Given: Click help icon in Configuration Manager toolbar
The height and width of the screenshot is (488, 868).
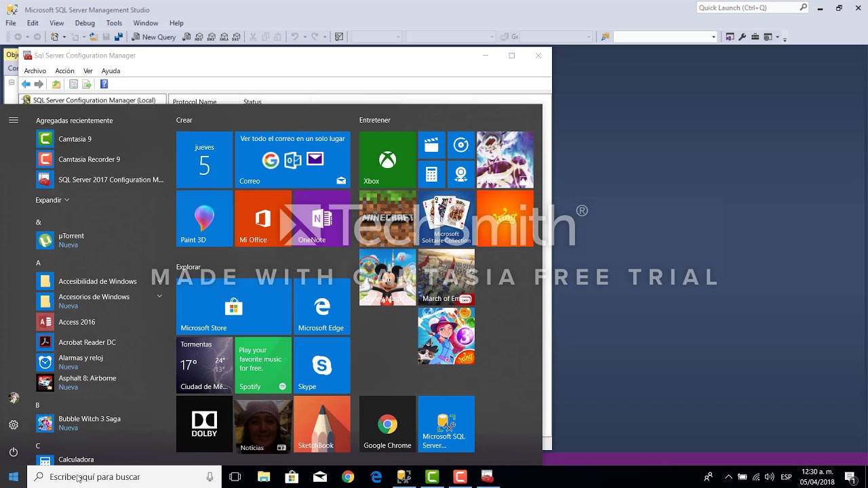Looking at the screenshot, I should pyautogui.click(x=104, y=84).
